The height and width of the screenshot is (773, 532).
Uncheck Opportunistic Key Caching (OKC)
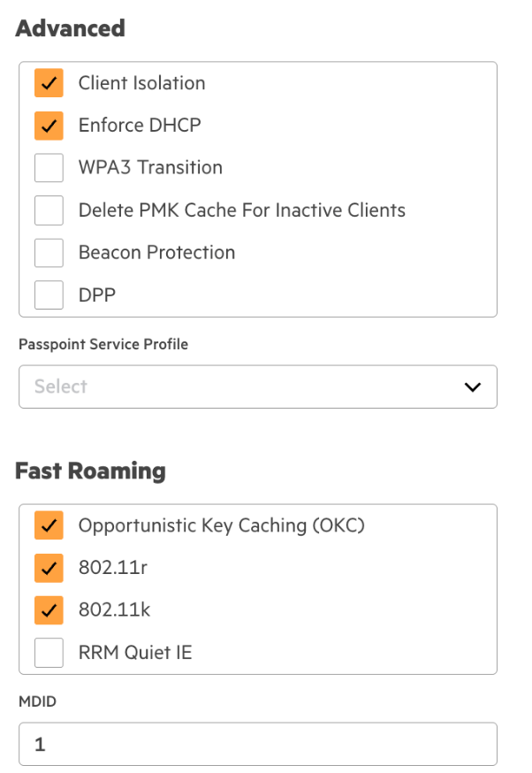49,525
